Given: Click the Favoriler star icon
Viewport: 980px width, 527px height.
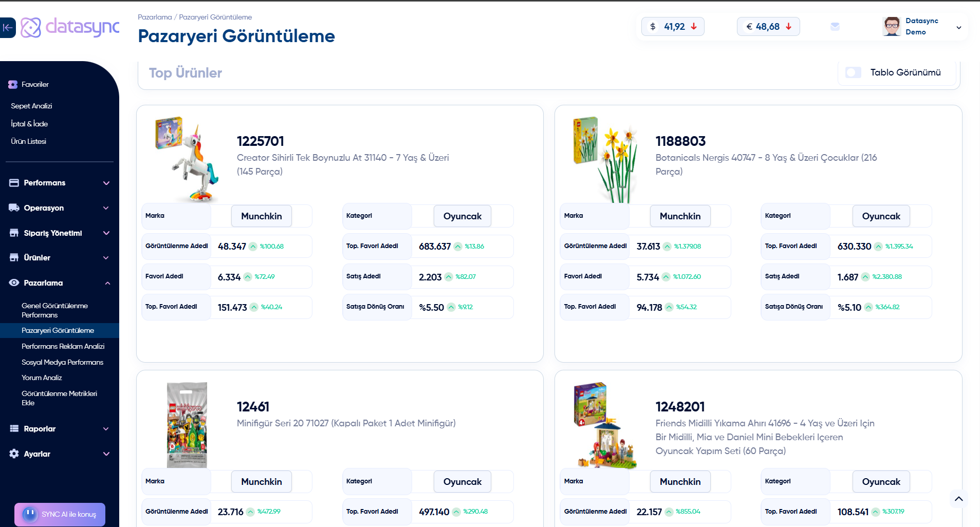Looking at the screenshot, I should point(13,85).
